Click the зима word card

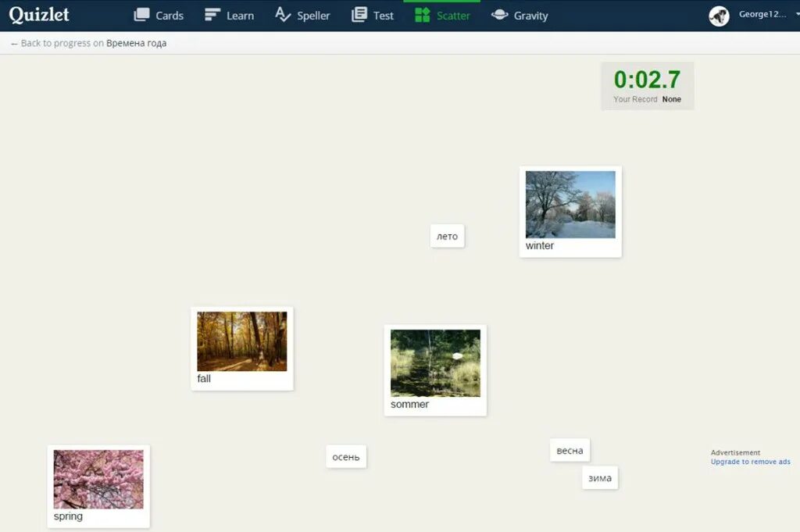coord(599,477)
